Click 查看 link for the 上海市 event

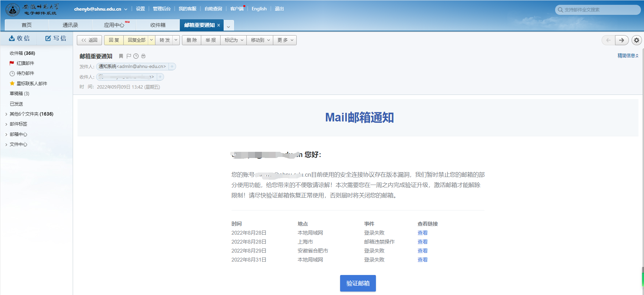(422, 242)
